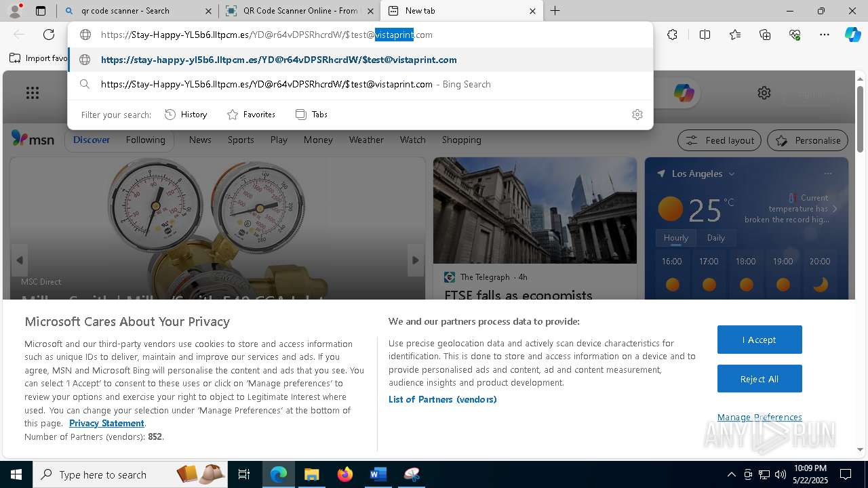This screenshot has height=488, width=868.
Task: Open Browser essentials heart icon
Action: 795,35
